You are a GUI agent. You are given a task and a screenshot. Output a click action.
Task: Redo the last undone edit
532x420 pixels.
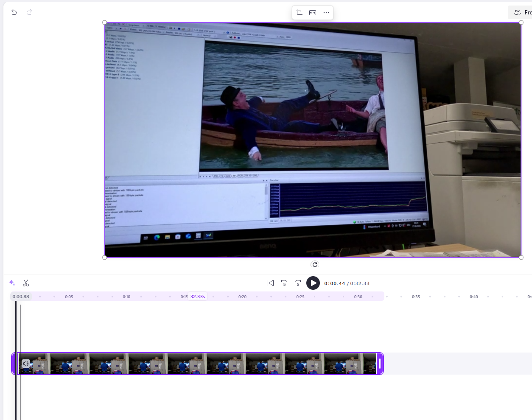[x=29, y=12]
